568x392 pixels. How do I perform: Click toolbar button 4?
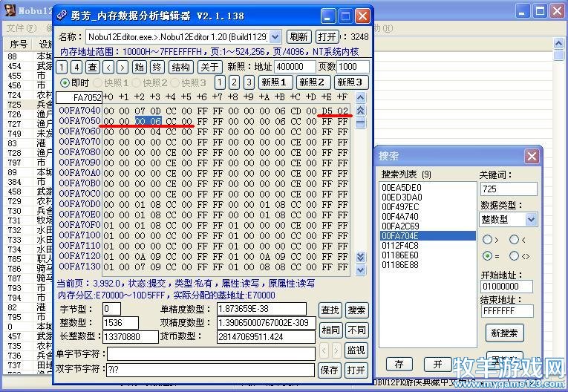pyautogui.click(x=76, y=67)
